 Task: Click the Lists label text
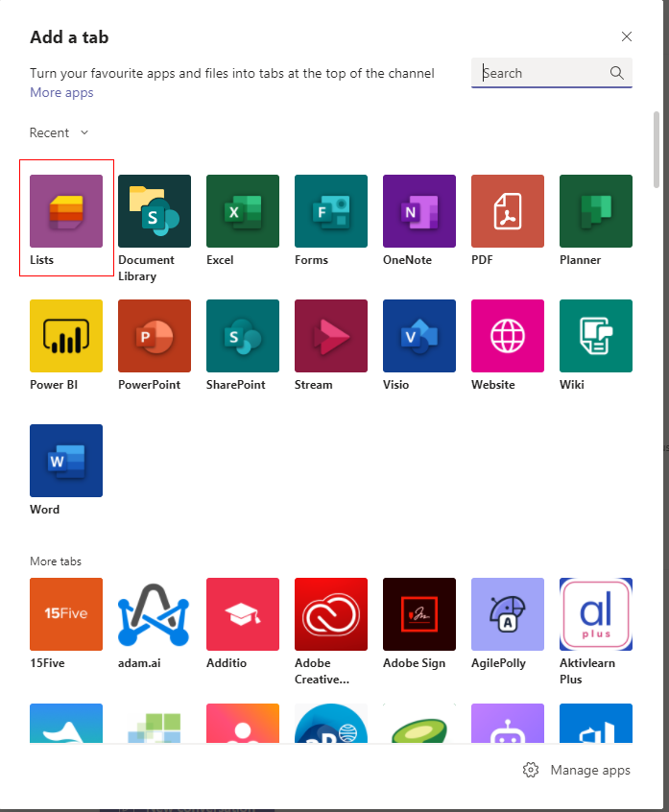(x=41, y=260)
